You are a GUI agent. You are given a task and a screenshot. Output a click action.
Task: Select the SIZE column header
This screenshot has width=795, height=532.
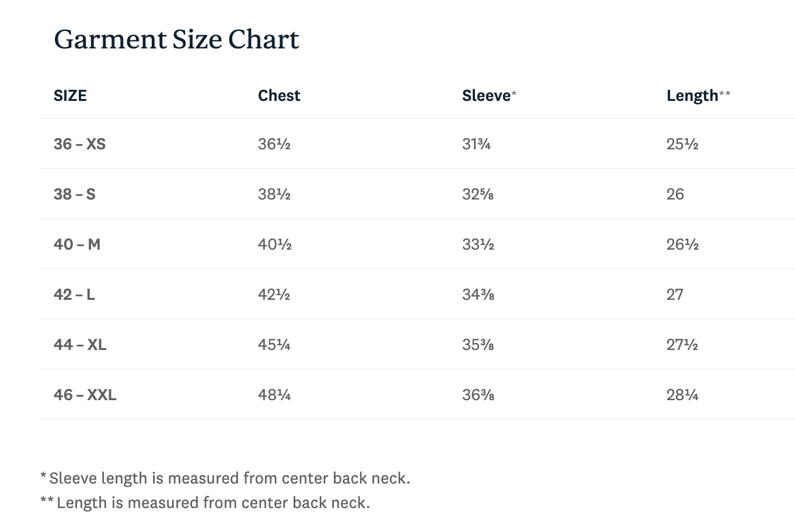(70, 96)
